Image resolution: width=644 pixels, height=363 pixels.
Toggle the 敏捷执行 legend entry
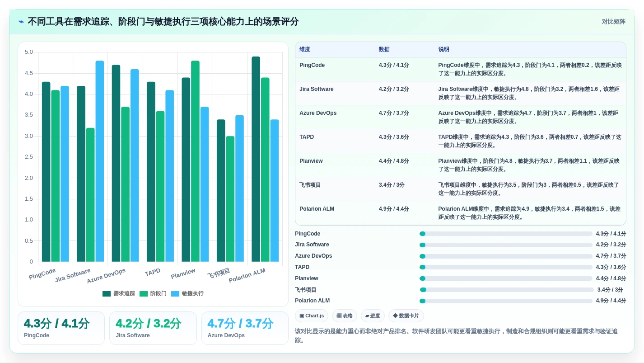(187, 293)
